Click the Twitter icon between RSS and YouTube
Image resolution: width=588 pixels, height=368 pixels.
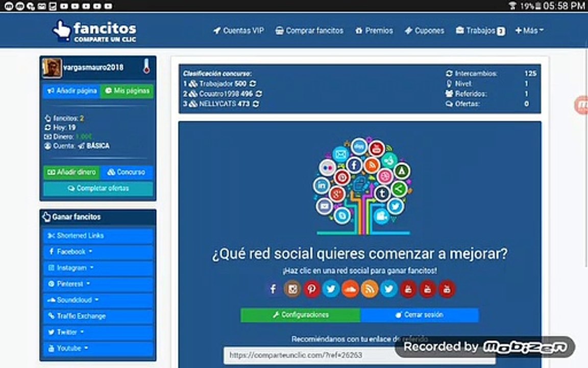coord(389,289)
